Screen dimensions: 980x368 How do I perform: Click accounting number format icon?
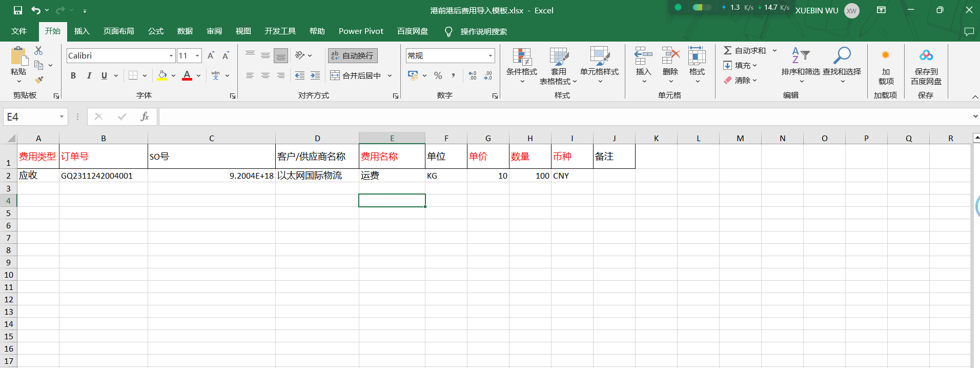[413, 75]
